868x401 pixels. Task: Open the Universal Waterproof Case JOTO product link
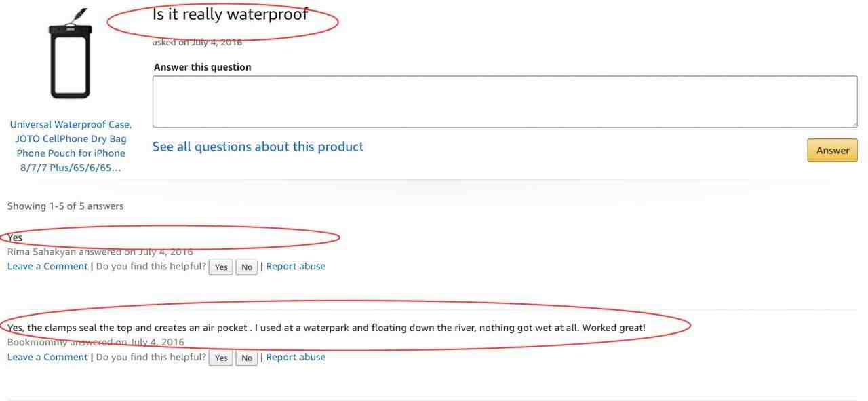pyautogui.click(x=71, y=146)
